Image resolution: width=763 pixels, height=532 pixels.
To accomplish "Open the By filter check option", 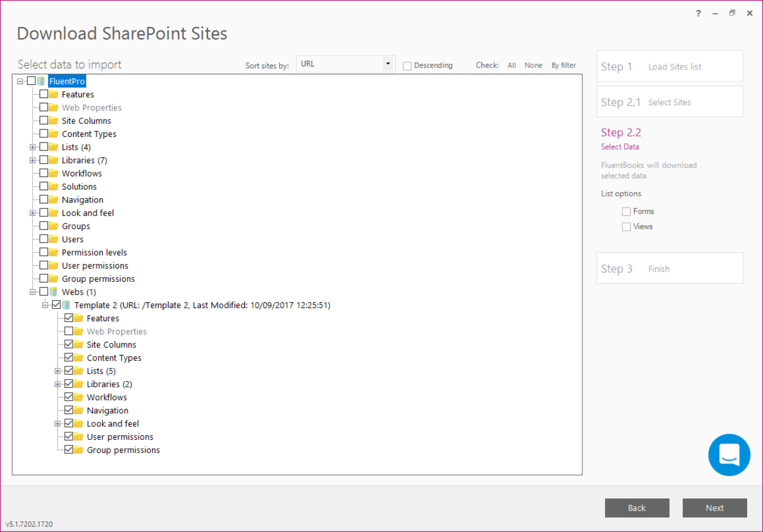I will 563,65.
